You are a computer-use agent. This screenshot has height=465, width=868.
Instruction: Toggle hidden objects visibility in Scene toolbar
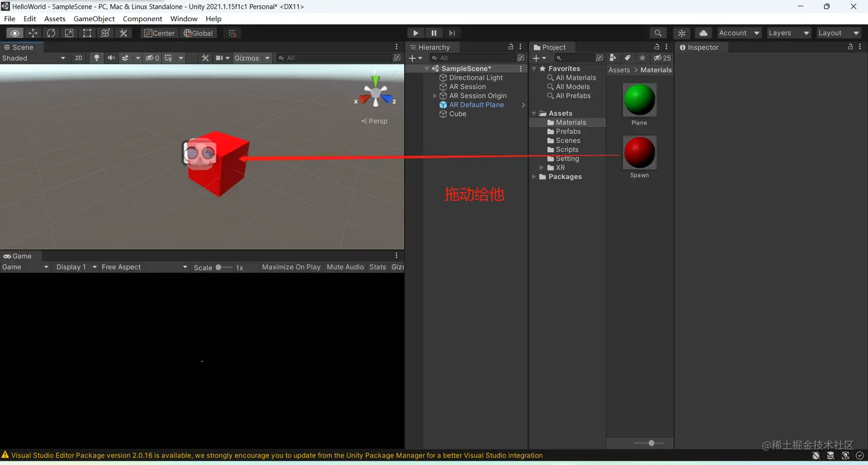153,58
